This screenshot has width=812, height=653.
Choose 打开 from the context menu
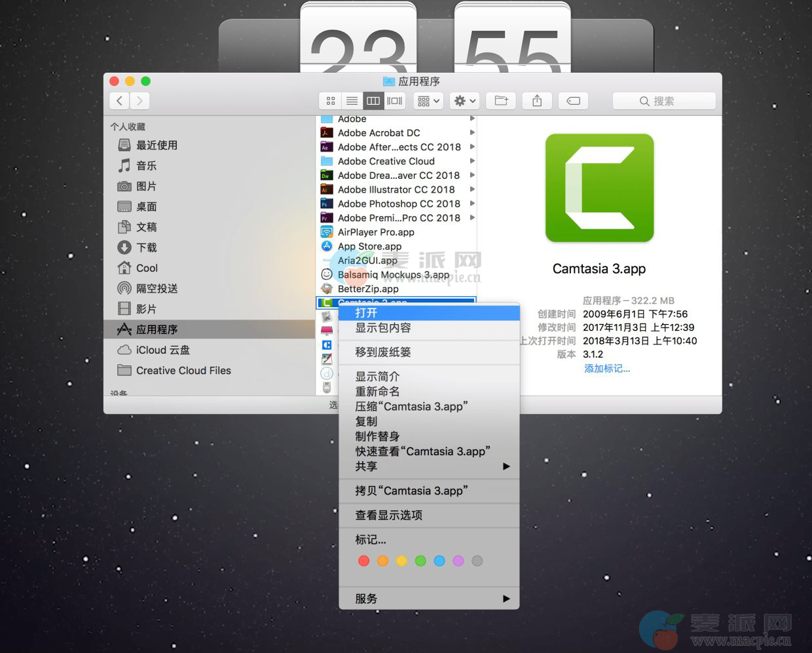point(429,313)
